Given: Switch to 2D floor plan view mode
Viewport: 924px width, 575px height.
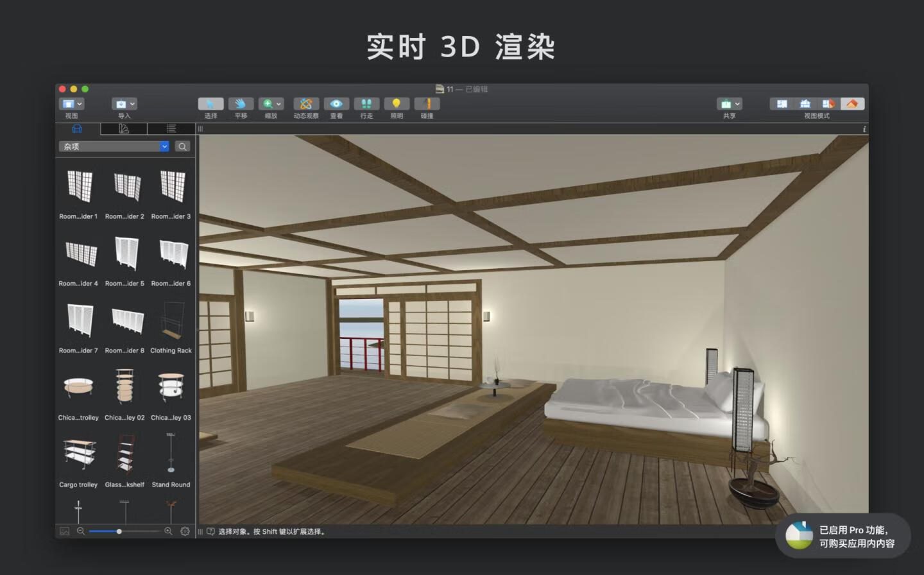Looking at the screenshot, I should click(782, 104).
